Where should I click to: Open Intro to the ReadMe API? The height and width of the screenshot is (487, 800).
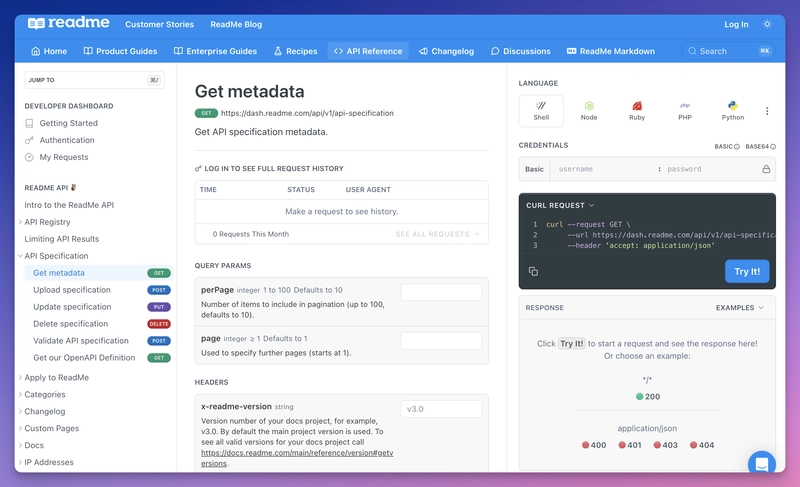tap(69, 205)
